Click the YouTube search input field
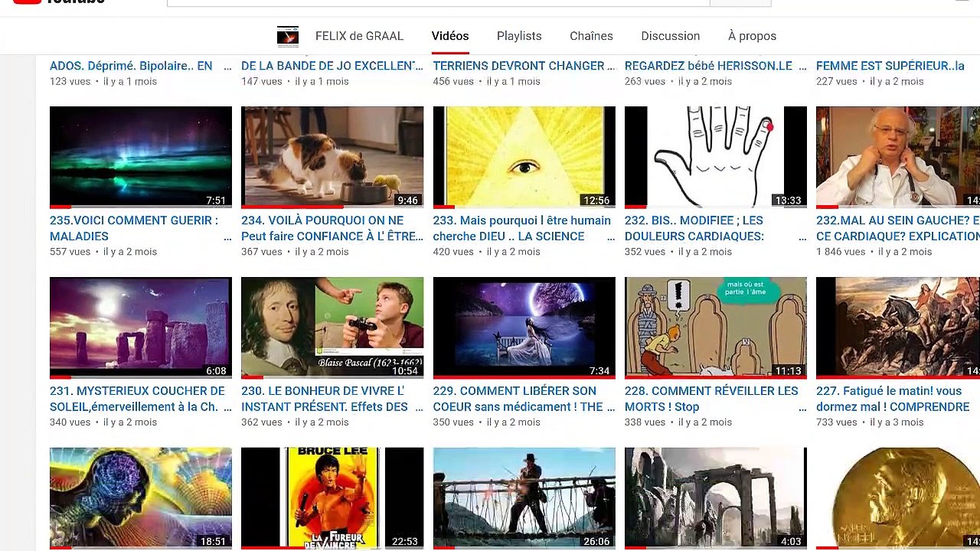This screenshot has width=980, height=551. tap(439, 2)
